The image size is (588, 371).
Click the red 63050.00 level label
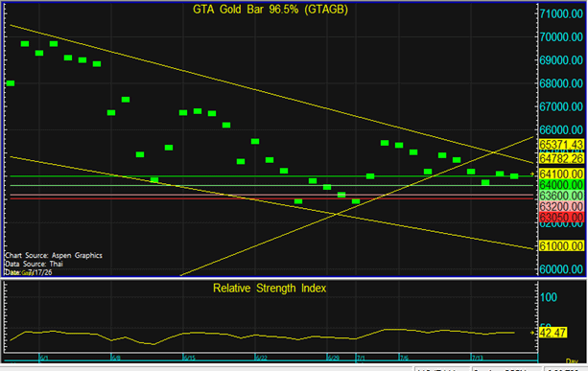561,218
